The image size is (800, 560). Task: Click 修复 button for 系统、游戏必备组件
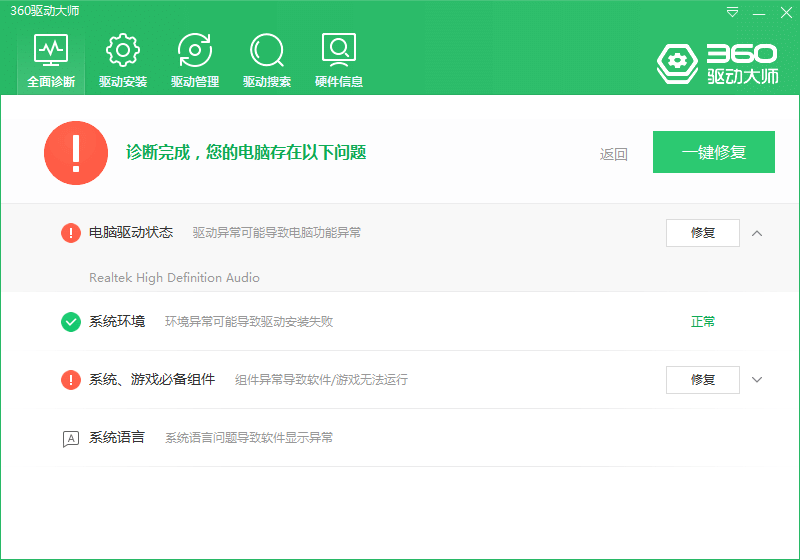[x=702, y=380]
